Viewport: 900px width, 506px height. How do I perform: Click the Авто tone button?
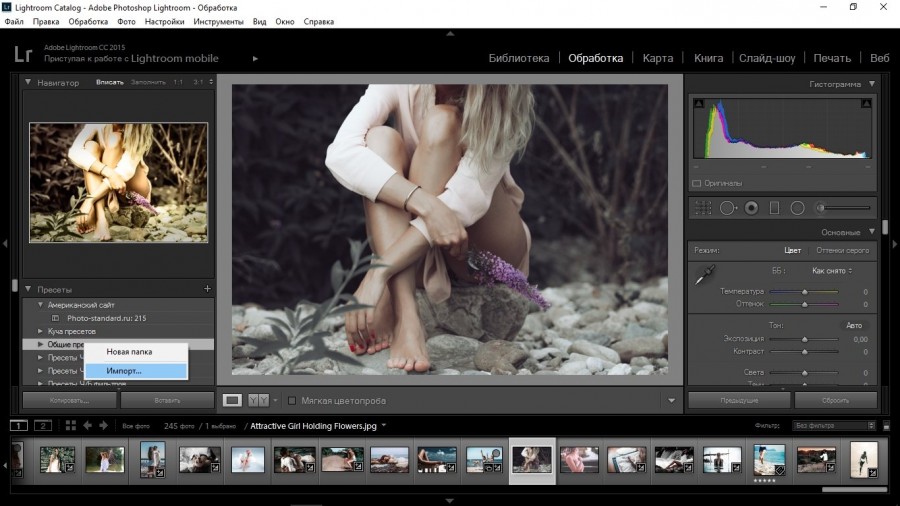pyautogui.click(x=854, y=325)
